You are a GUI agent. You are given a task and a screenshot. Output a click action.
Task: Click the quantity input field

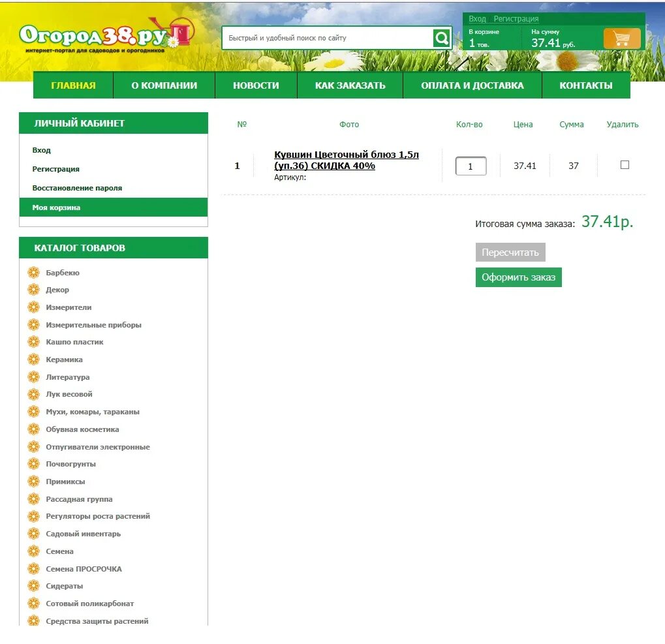coord(471,165)
